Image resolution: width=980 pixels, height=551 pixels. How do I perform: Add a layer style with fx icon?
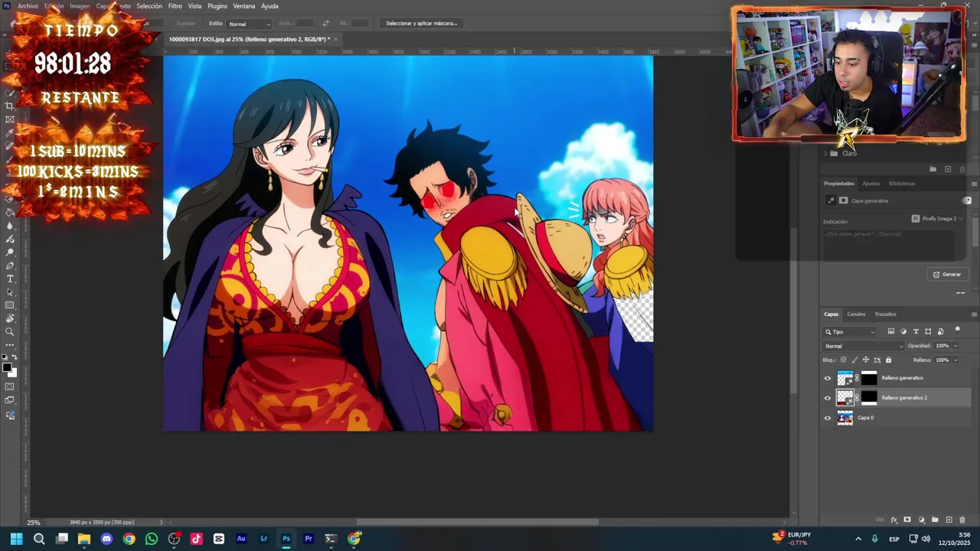click(x=893, y=520)
